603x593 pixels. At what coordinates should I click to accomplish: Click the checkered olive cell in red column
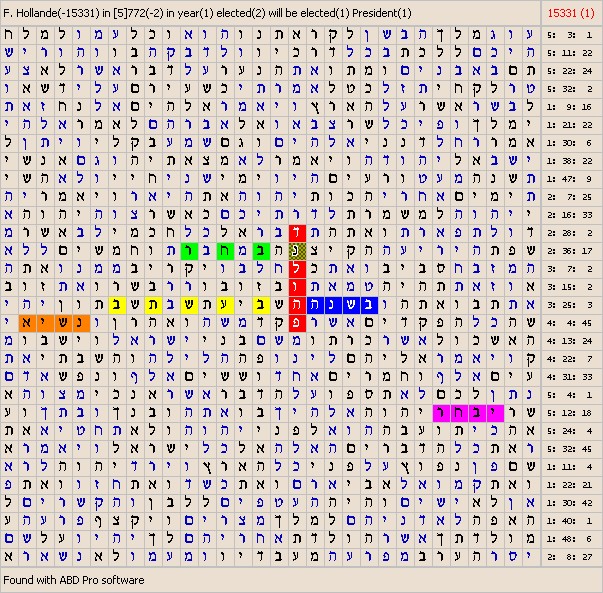pyautogui.click(x=296, y=251)
